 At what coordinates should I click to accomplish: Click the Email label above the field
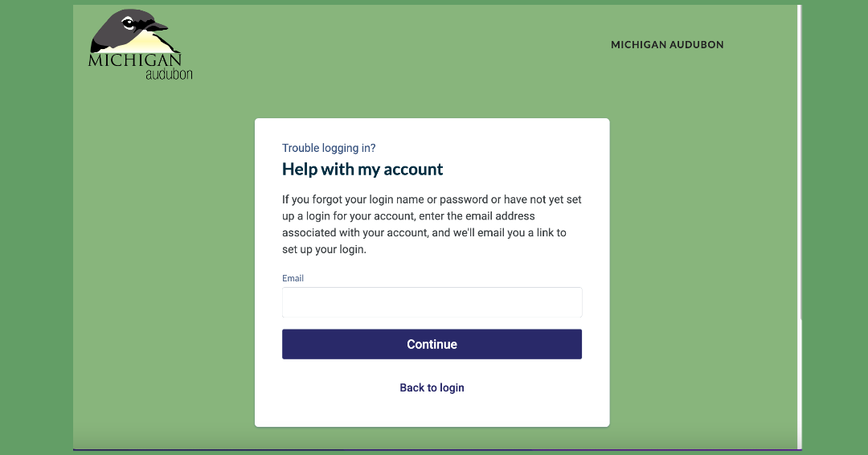point(293,278)
